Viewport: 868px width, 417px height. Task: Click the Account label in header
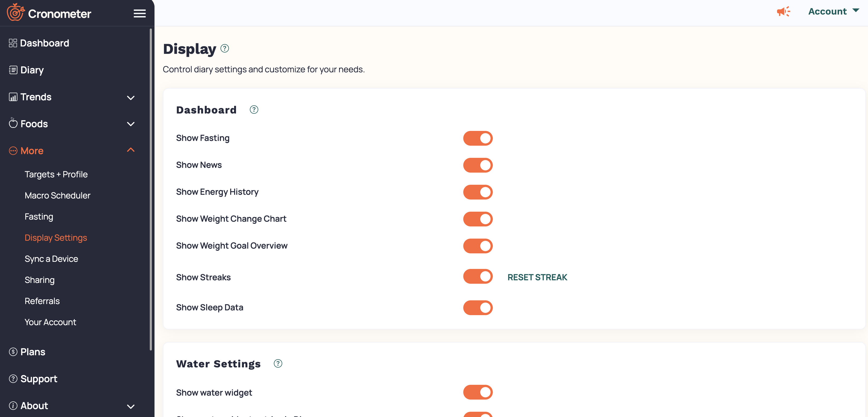(x=827, y=11)
